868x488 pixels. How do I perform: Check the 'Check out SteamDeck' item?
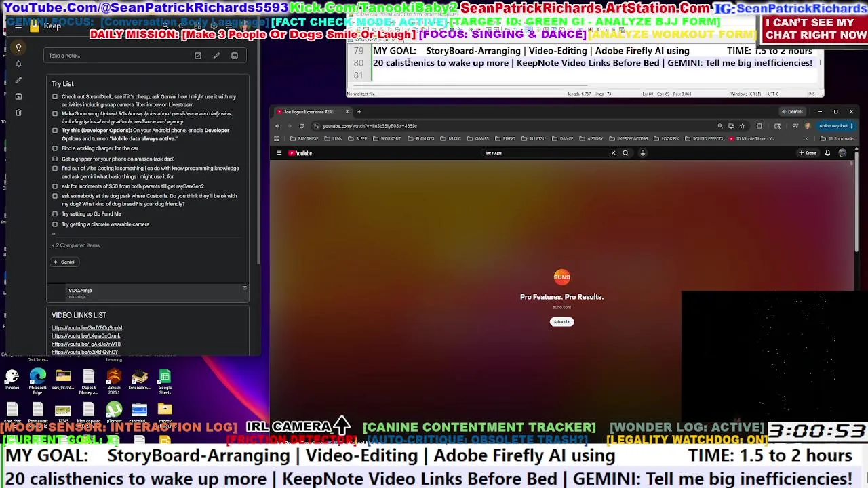click(55, 97)
